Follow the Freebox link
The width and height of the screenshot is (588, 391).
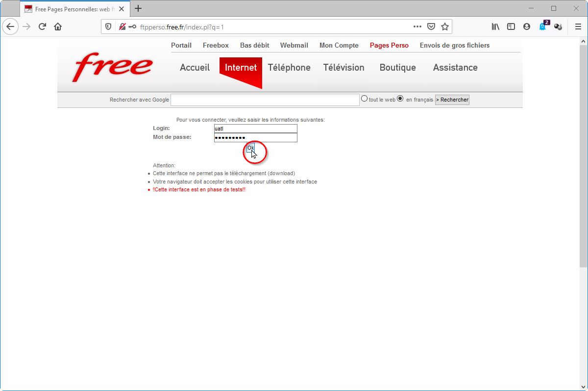coord(216,45)
